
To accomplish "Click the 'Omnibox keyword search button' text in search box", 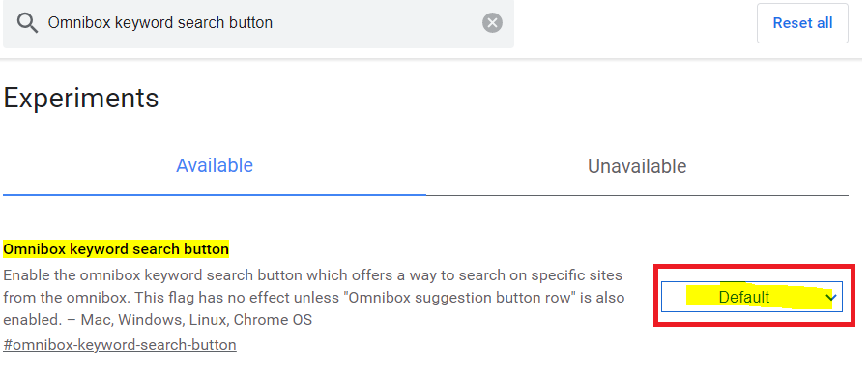I will click(160, 22).
